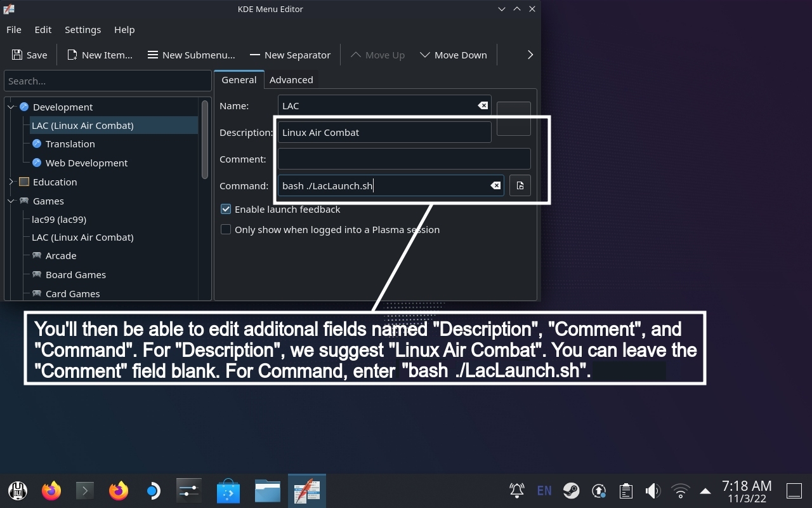Click the Board Games gamepad icon
812x508 pixels.
pyautogui.click(x=37, y=274)
